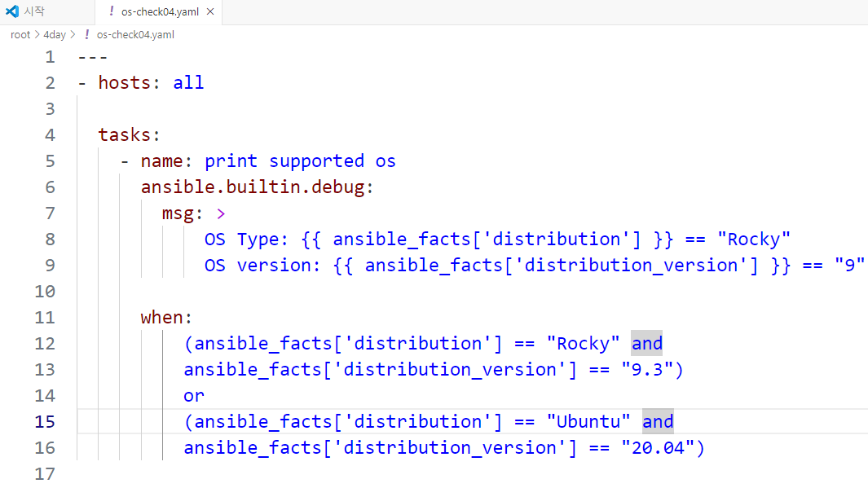This screenshot has height=488, width=868.
Task: Click ansible.builtin.debug module name
Action: (x=253, y=187)
